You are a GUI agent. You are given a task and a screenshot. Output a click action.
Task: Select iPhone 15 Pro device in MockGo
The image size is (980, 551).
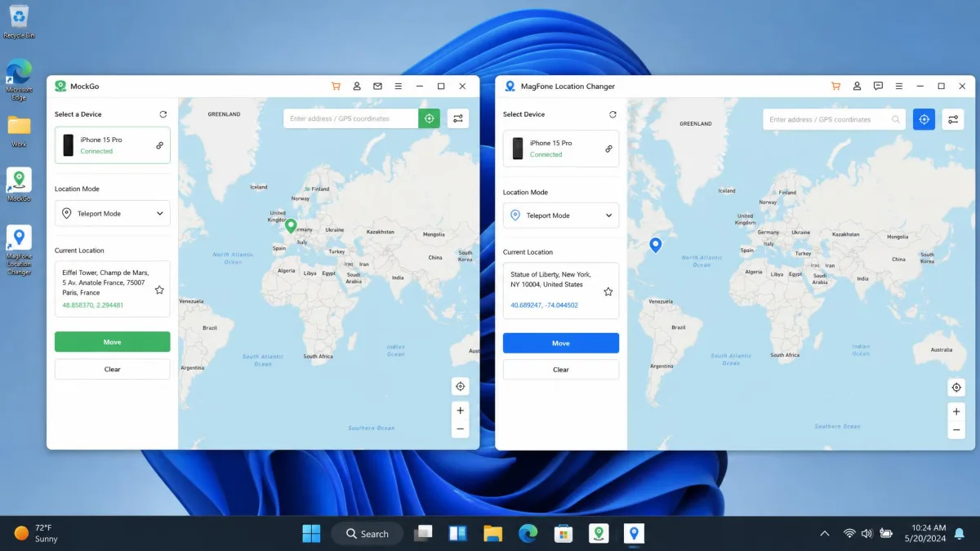[113, 145]
